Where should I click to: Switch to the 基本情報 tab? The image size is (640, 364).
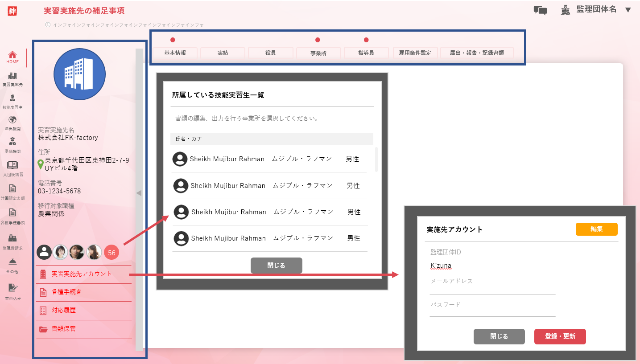175,53
